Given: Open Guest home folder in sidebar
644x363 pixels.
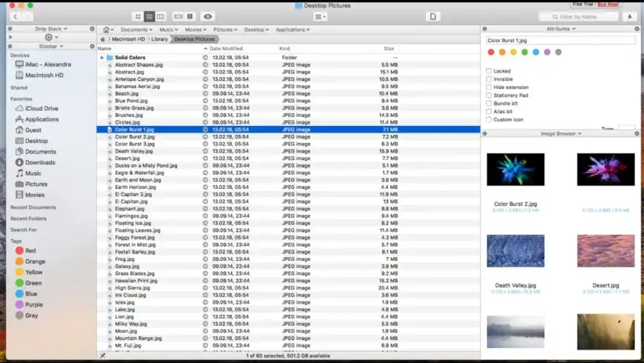Looking at the screenshot, I should coord(28,130).
